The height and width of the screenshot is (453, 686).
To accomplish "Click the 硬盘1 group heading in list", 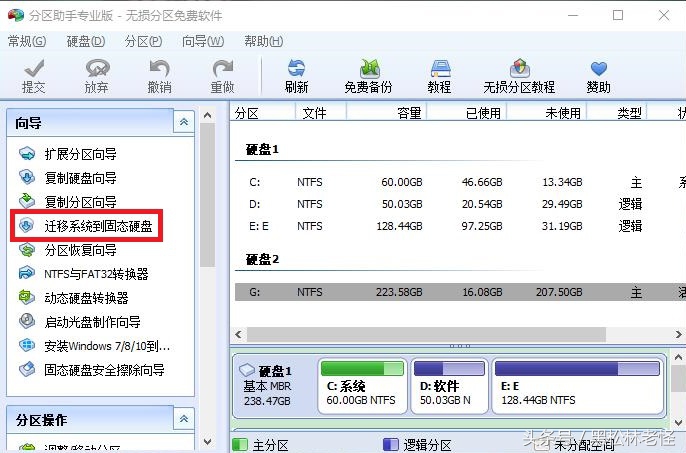I will pos(262,150).
